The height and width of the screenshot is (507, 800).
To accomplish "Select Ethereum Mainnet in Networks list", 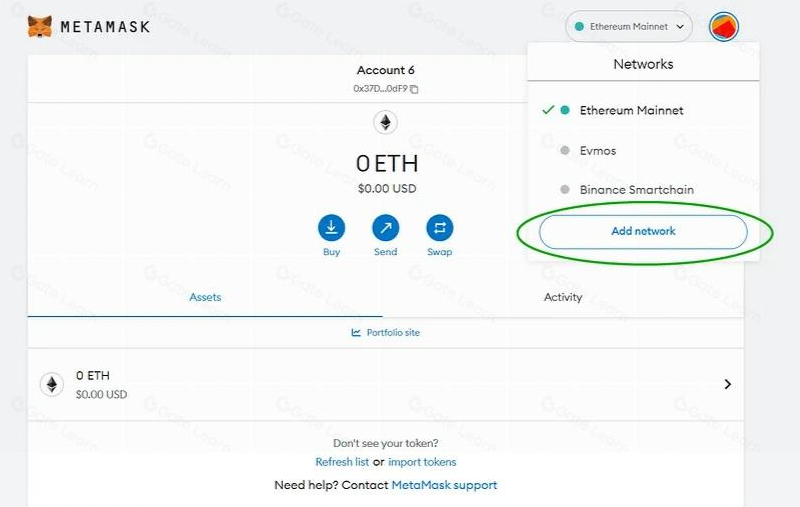I will click(631, 110).
